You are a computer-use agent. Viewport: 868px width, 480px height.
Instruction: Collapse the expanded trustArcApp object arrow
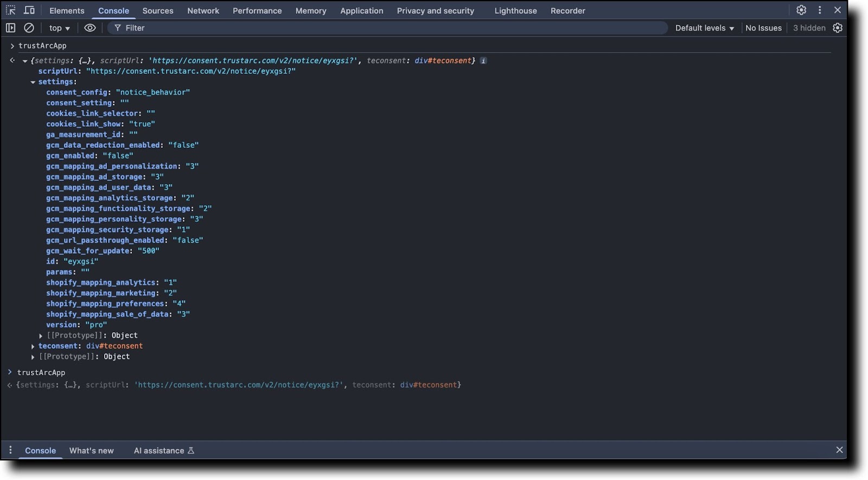click(x=25, y=61)
